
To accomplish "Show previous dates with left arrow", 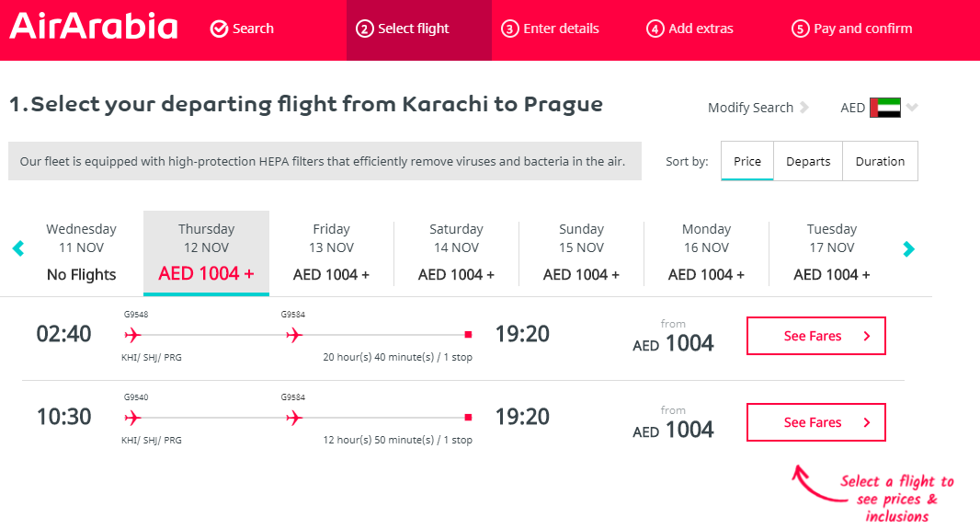I will point(18,248).
